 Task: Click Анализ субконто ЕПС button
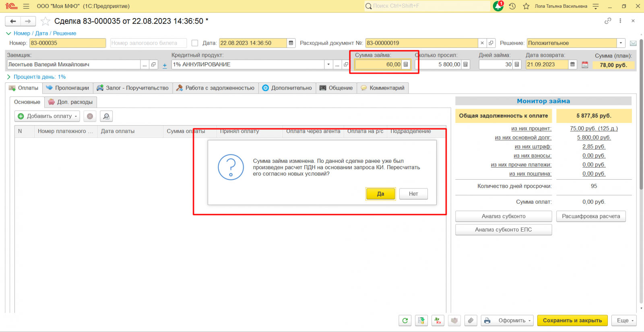point(504,230)
